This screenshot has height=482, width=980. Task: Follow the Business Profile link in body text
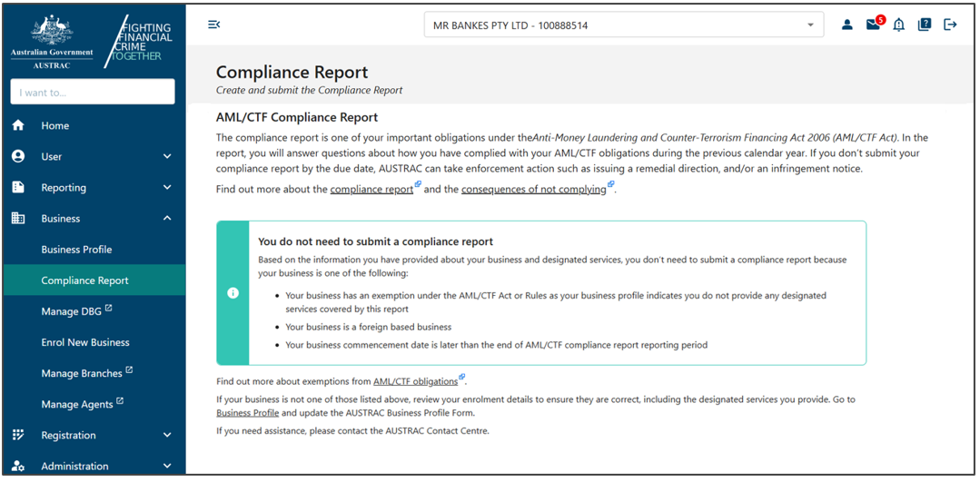coord(248,413)
